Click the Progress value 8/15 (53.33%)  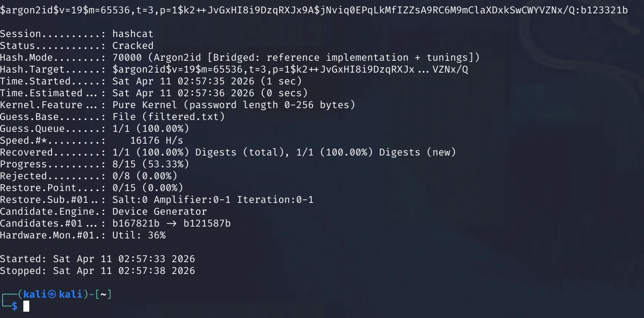(x=150, y=164)
